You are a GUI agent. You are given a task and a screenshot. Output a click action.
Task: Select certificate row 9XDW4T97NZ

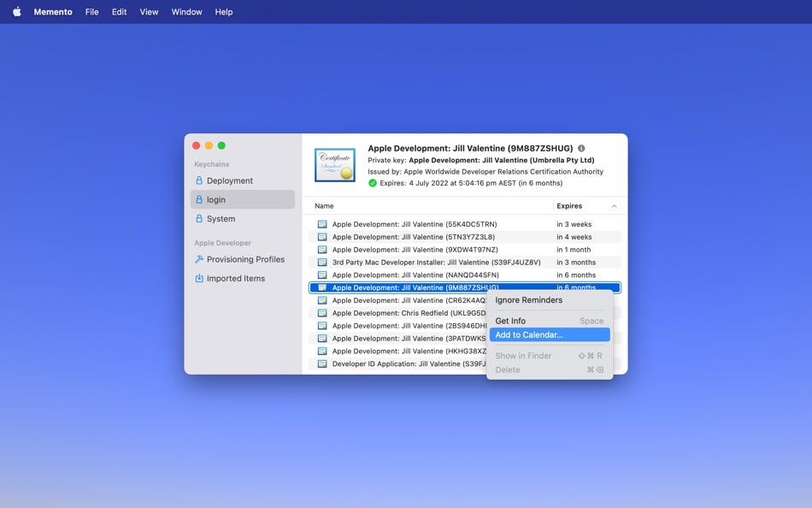point(464,250)
